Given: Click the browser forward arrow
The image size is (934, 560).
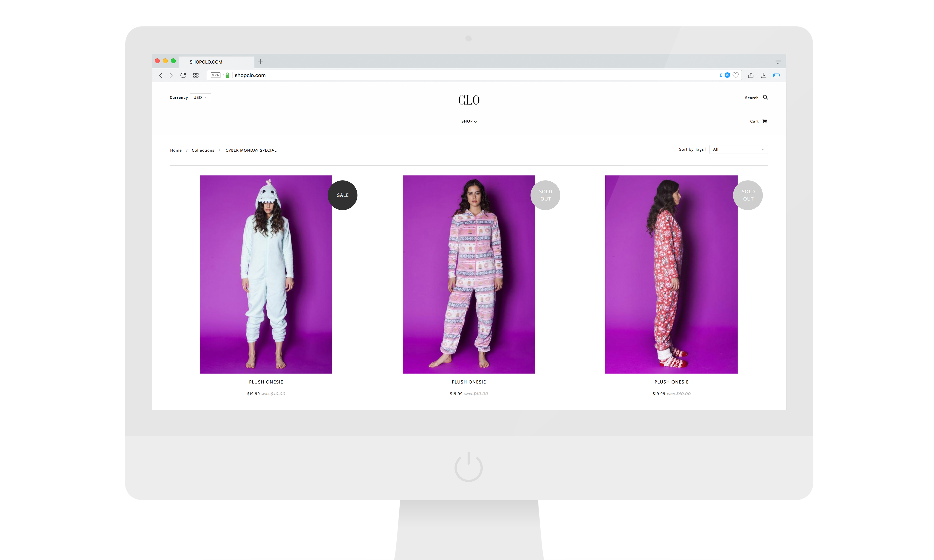Looking at the screenshot, I should click(x=171, y=75).
